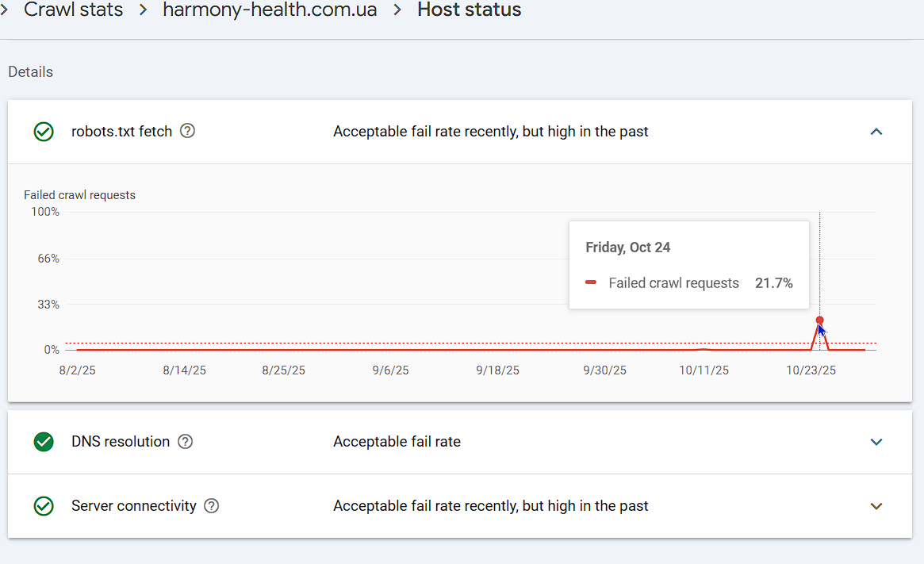Viewport: 924px width, 564px height.
Task: Click DNS resolution help question icon
Action: point(185,442)
